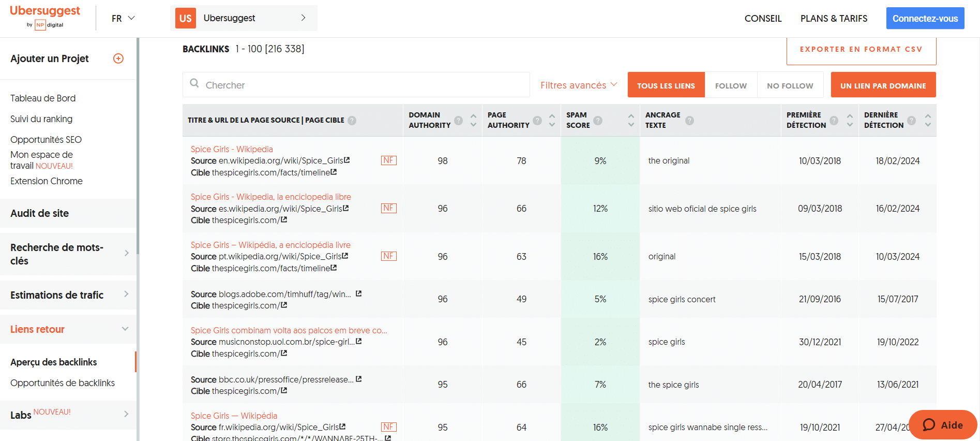Open the Aide chat bubble

tap(943, 425)
